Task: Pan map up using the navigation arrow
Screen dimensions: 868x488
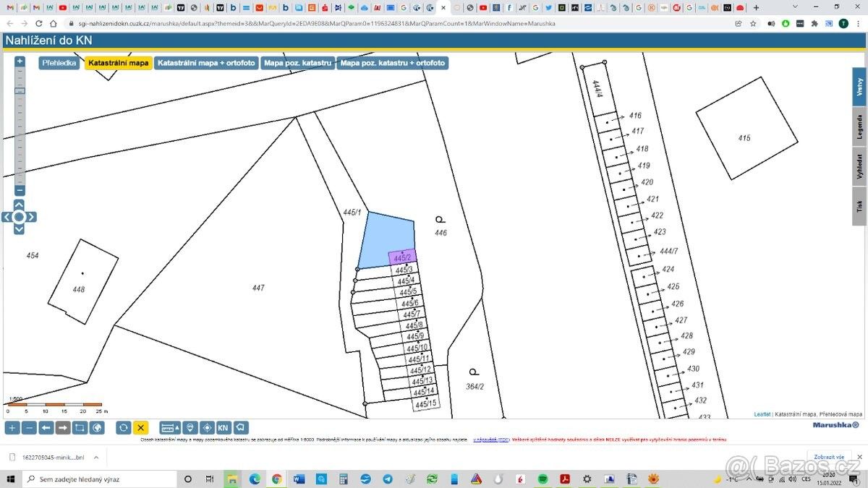Action: (x=19, y=205)
